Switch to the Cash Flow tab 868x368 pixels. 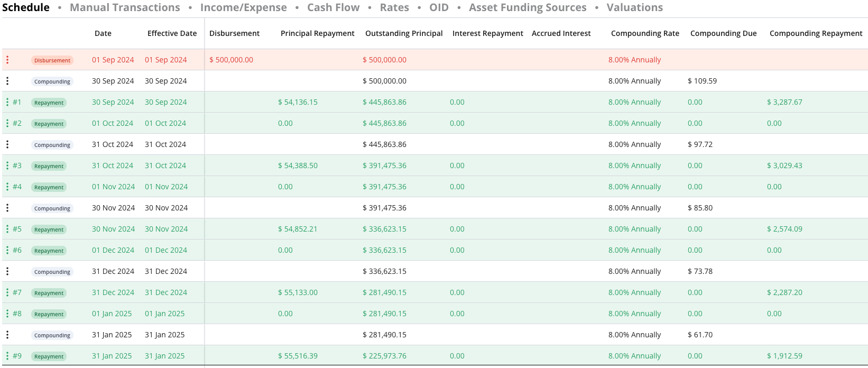(x=333, y=7)
